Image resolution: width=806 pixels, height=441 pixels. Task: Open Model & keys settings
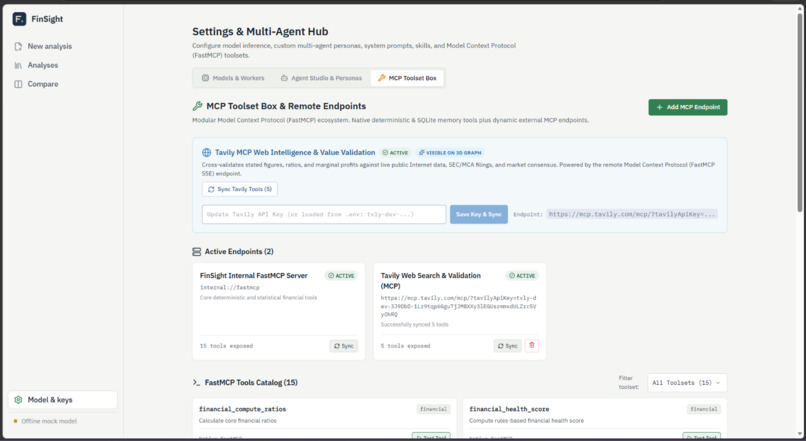(x=63, y=400)
